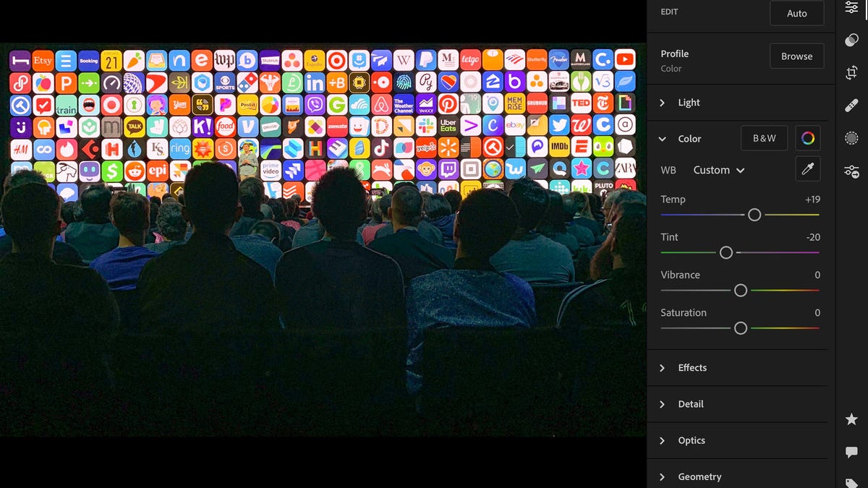Select the Healing Brush tool
The height and width of the screenshot is (488, 868).
(x=851, y=105)
